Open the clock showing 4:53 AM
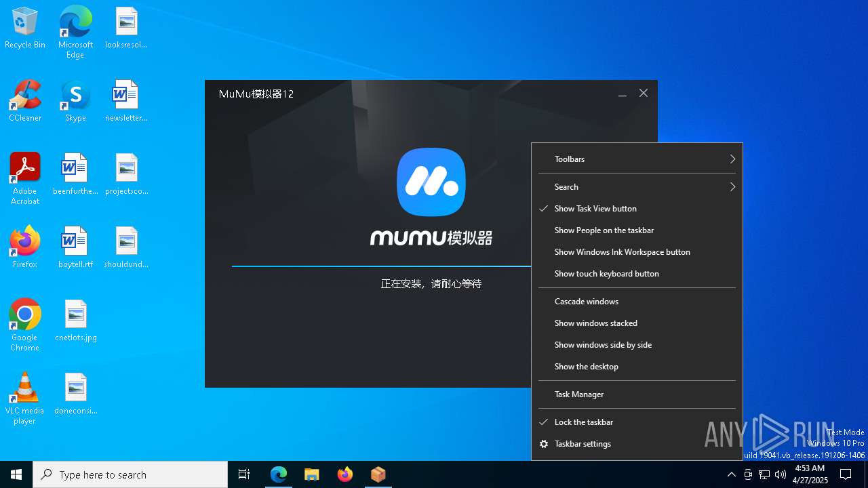This screenshot has height=488, width=868. click(x=810, y=474)
